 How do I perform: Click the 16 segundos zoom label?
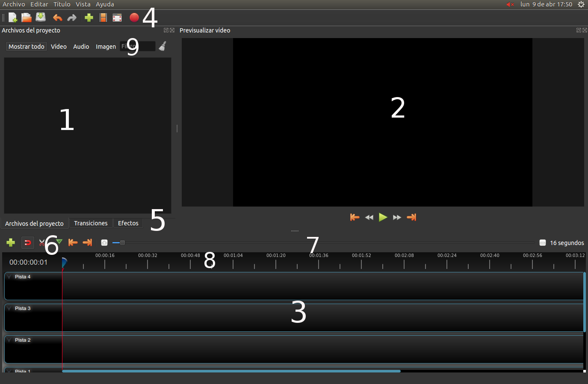point(567,243)
